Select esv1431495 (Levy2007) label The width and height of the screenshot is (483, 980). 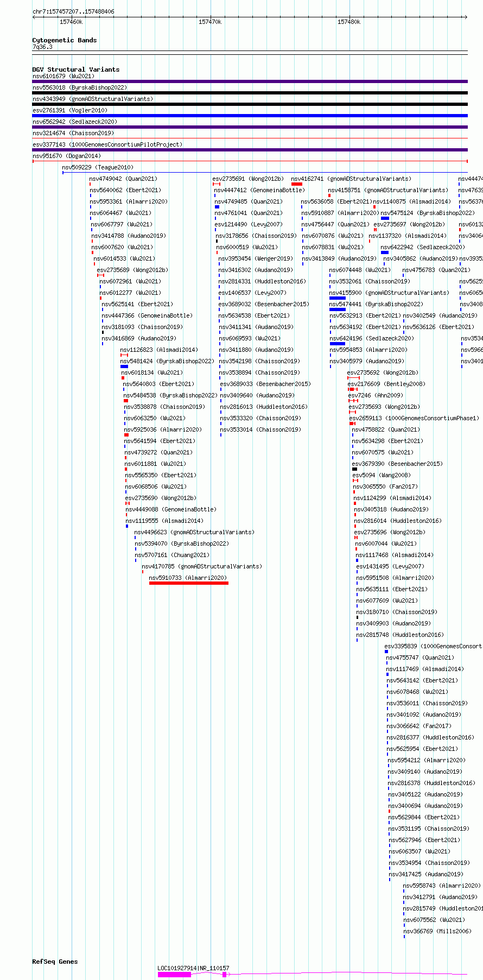click(390, 566)
